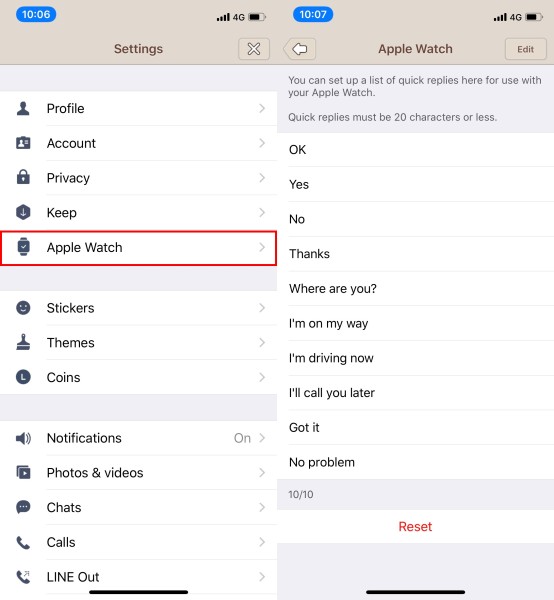Tap the Account ID card icon

point(23,143)
